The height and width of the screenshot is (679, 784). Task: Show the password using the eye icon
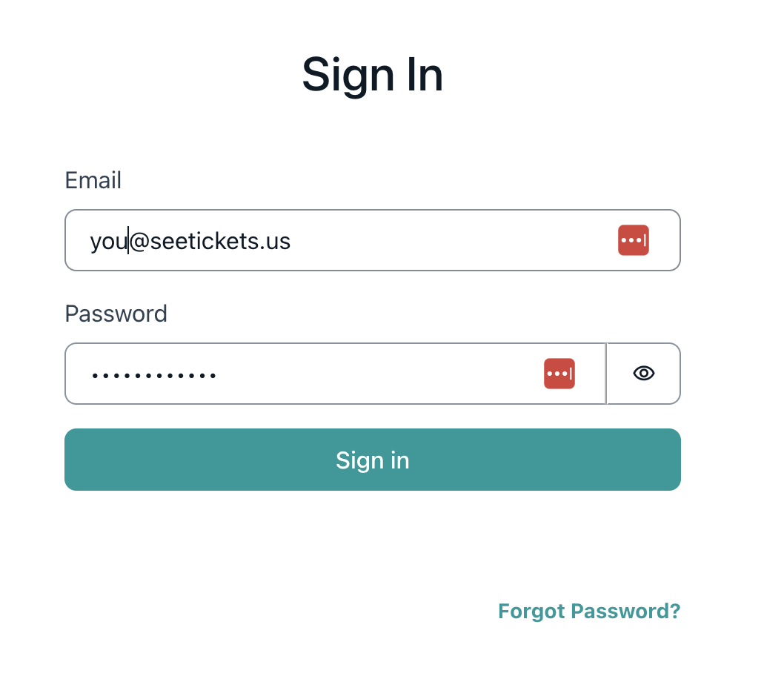click(643, 373)
